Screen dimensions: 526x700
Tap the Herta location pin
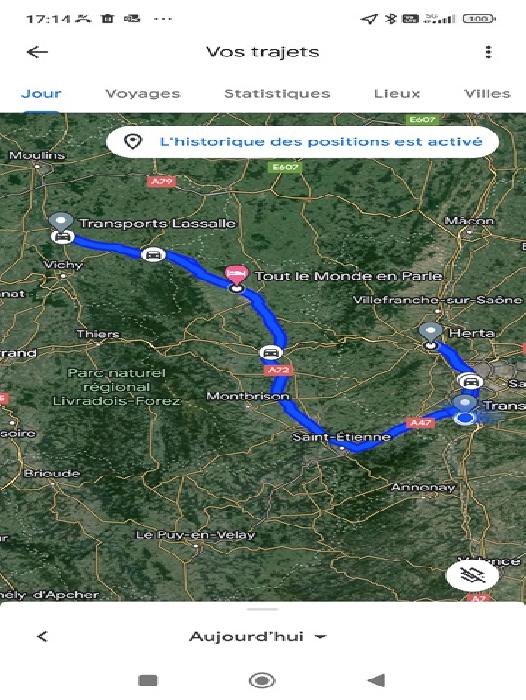pos(430,332)
